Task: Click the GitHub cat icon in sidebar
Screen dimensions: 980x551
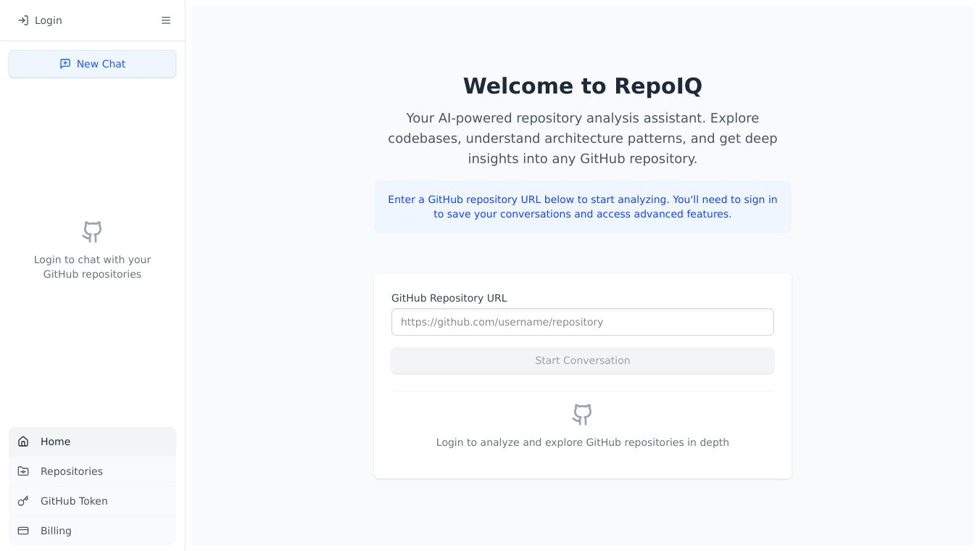Action: tap(92, 232)
